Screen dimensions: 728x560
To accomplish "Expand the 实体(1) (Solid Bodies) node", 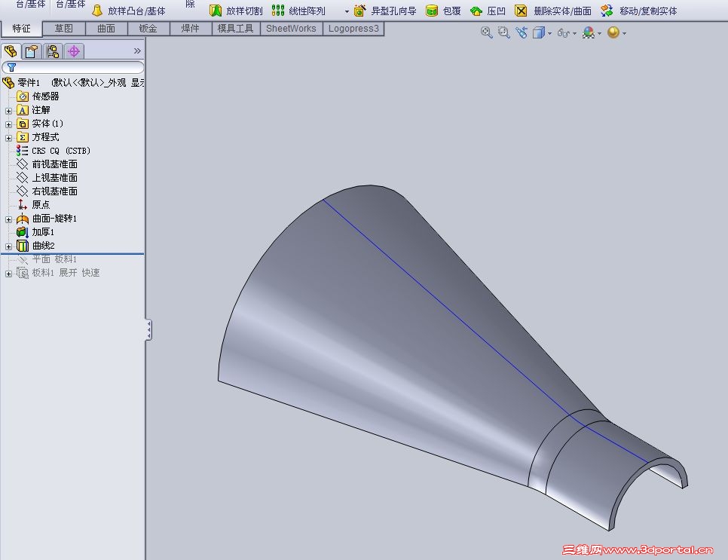I will (8, 124).
